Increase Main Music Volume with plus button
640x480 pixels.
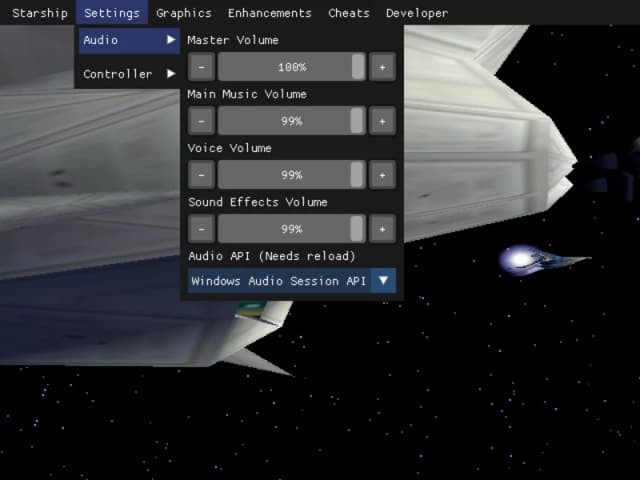pos(382,121)
